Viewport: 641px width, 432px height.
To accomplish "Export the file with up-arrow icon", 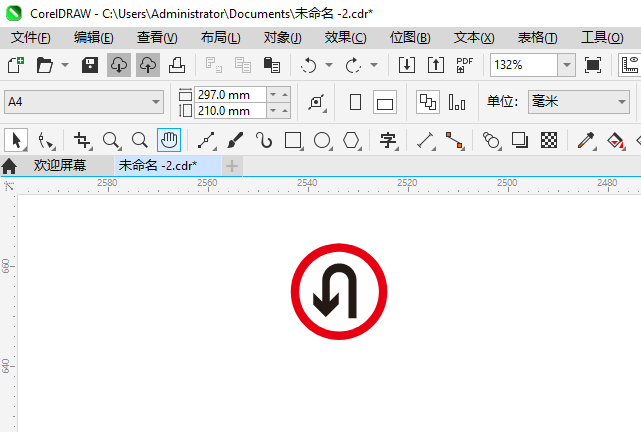I will tap(436, 65).
